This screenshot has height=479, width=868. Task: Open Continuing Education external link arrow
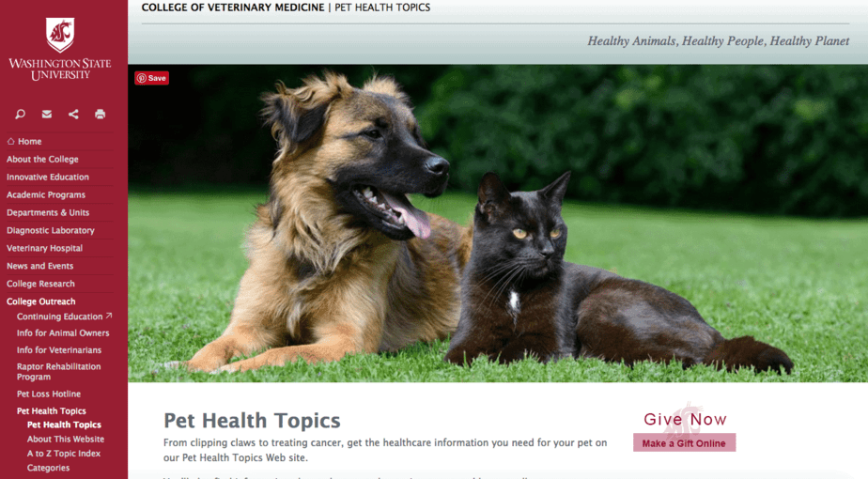(x=109, y=316)
